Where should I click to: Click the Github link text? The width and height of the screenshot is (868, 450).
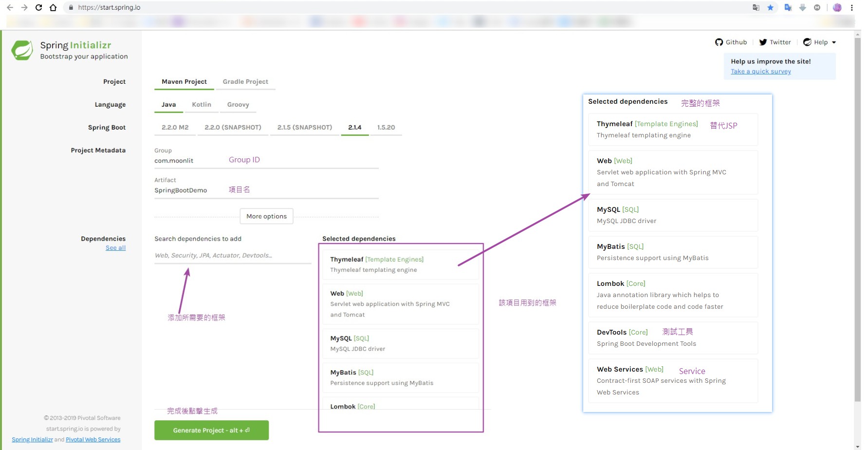click(736, 42)
